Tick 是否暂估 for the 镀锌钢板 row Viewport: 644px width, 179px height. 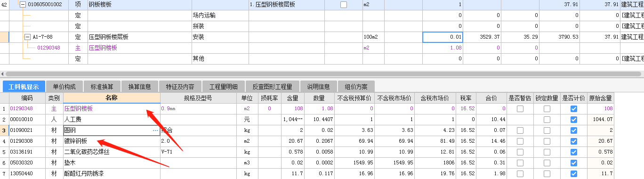pos(520,141)
